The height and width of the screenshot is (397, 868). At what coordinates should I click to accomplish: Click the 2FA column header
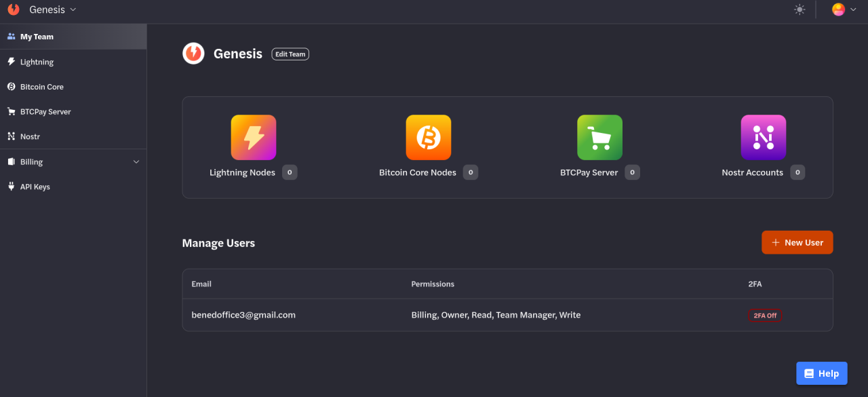755,284
